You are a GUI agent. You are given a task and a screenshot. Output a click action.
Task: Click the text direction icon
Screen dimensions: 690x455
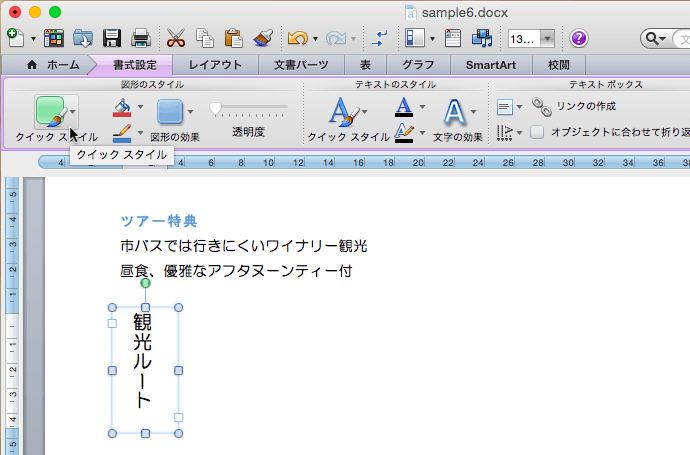pos(504,132)
